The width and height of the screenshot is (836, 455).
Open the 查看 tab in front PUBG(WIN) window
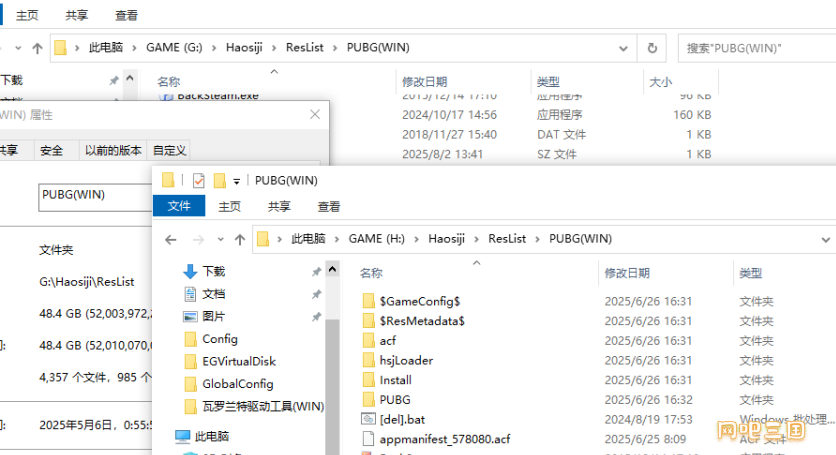click(328, 206)
